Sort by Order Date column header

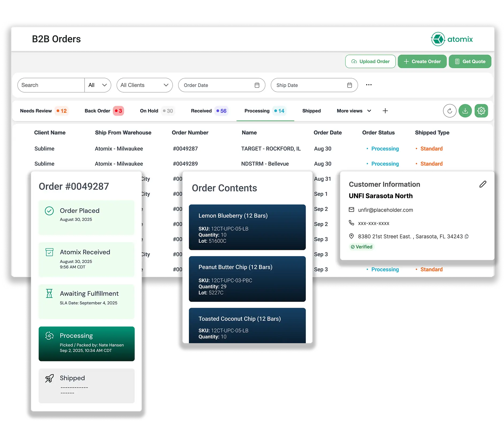tap(327, 132)
